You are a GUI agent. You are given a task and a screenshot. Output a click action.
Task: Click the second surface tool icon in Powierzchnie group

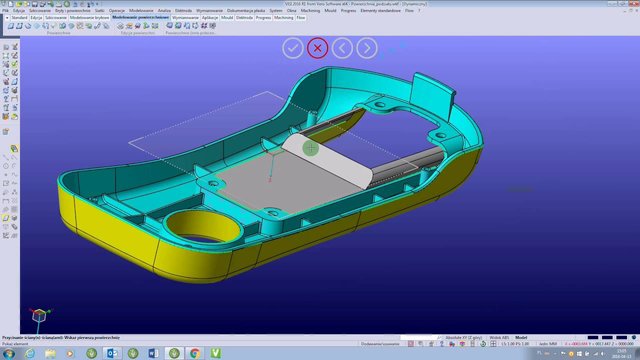point(19,26)
